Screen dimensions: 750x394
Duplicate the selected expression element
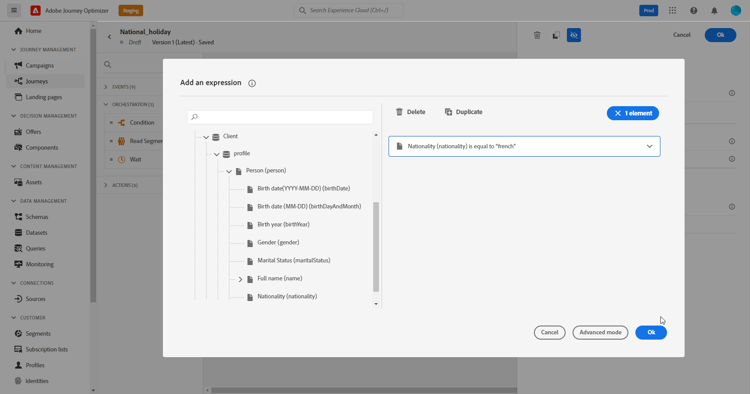[x=463, y=112]
